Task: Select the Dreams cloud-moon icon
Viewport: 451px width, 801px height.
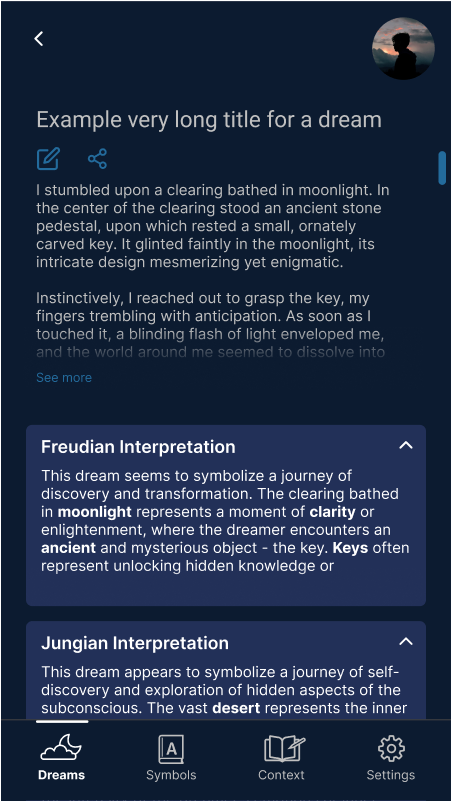Action: (61, 747)
